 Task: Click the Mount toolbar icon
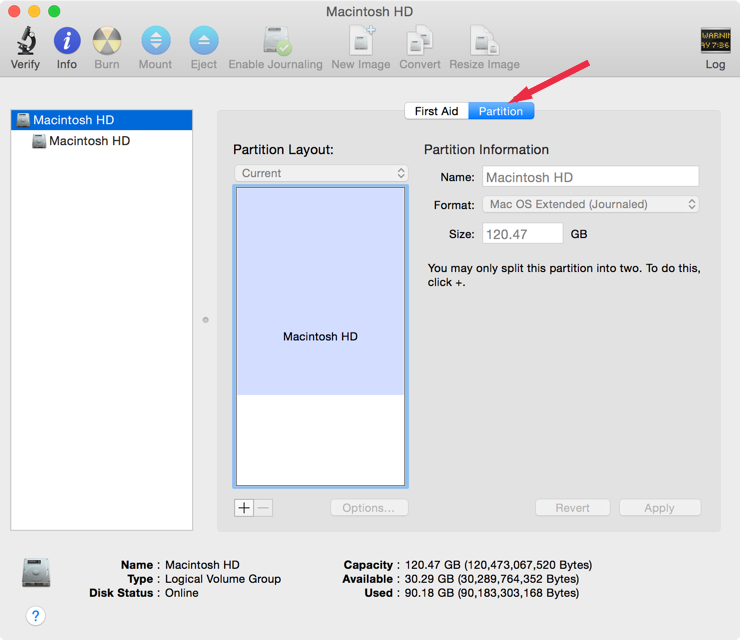[x=156, y=41]
